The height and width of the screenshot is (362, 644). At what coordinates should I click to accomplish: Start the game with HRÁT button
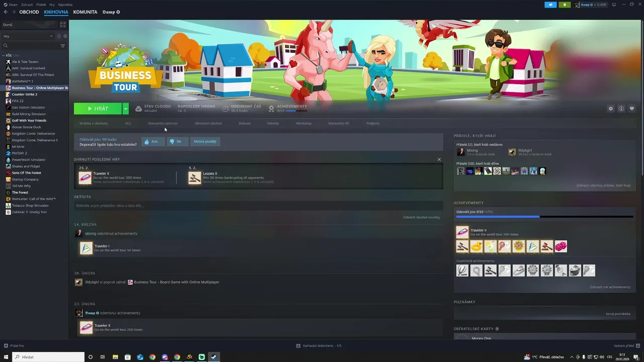click(x=98, y=109)
